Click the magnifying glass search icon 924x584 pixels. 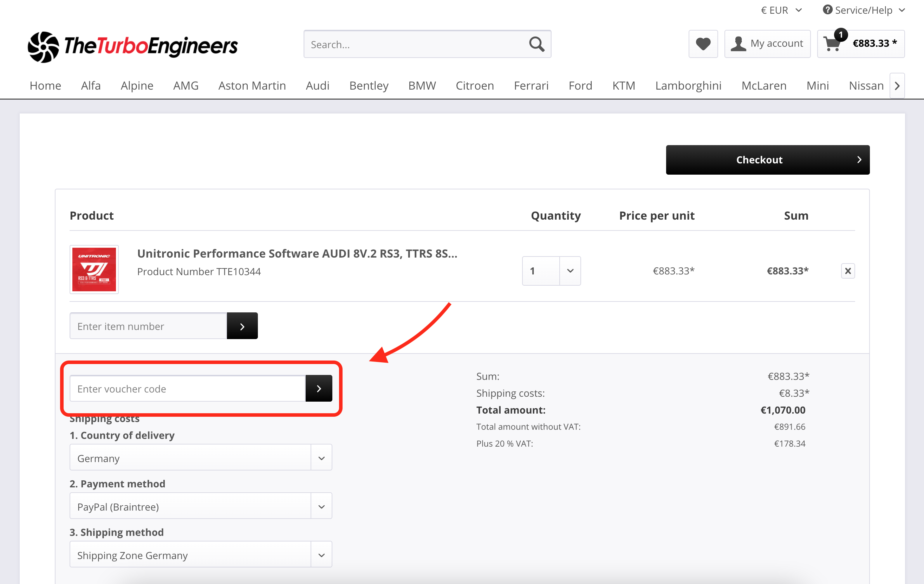click(536, 44)
